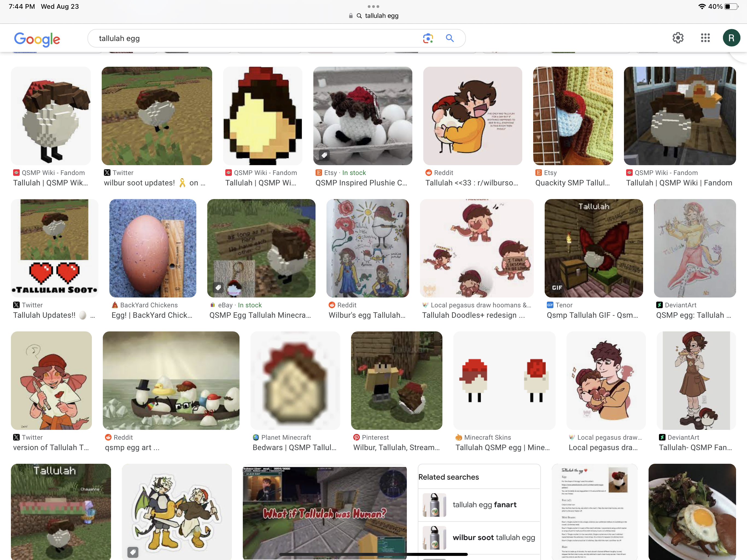Open qsmp egg art Reddit boat image
The image size is (747, 560).
click(x=171, y=381)
